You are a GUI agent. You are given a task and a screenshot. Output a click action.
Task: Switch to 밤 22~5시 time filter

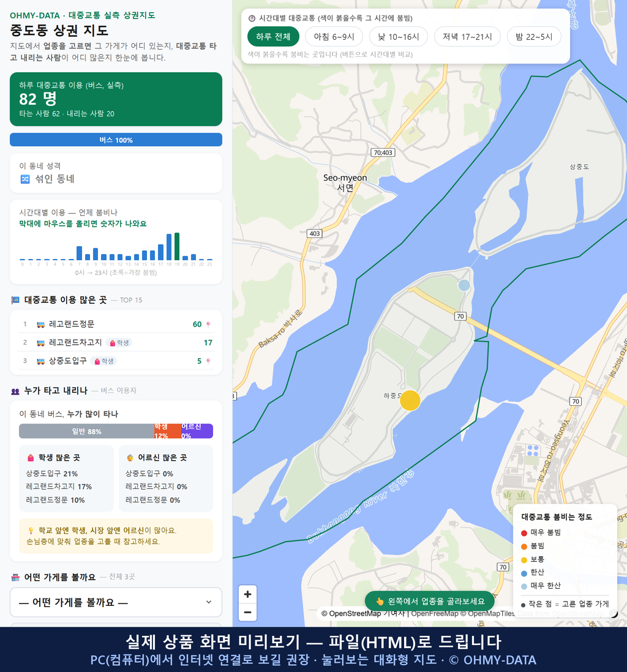(534, 37)
